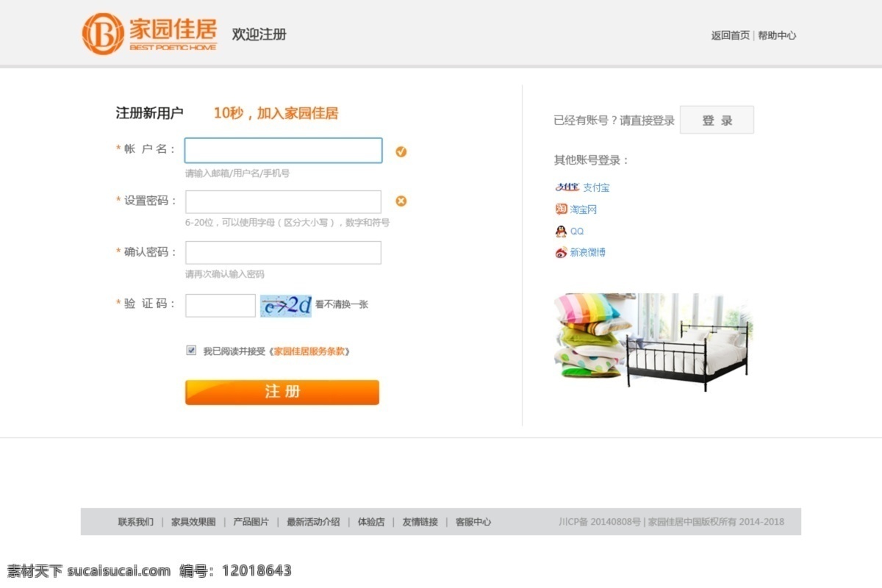Click the QQ penguin icon

pos(561,231)
